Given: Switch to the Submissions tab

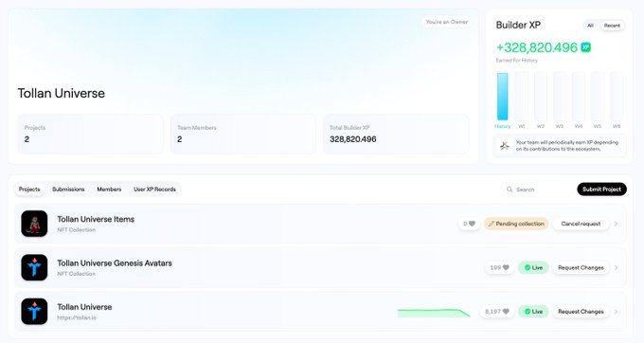Looking at the screenshot, I should point(68,189).
